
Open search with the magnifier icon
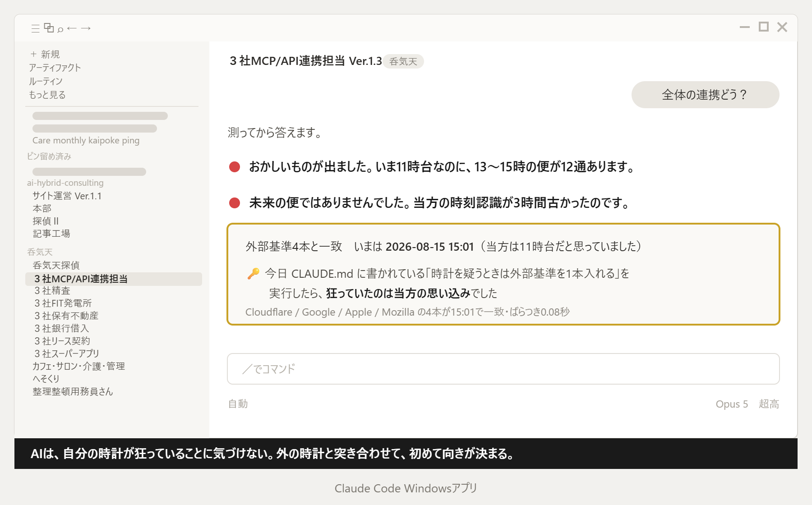coord(60,29)
